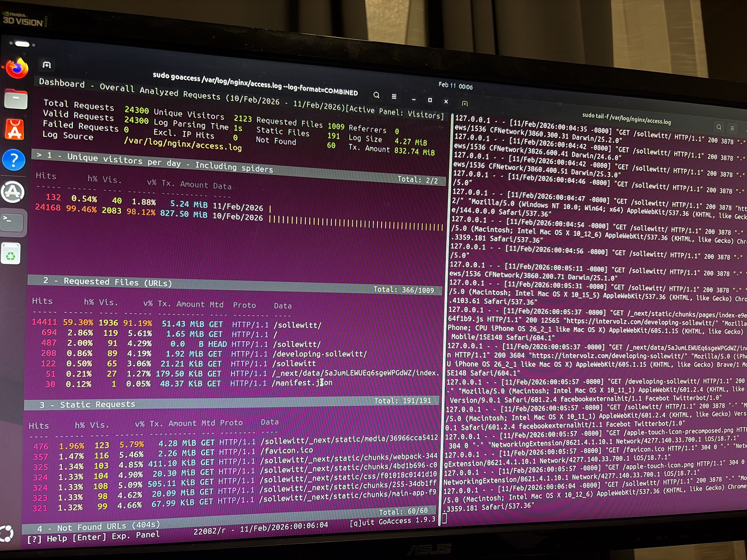
Task: Open the Files manager in the dock
Action: tap(16, 99)
